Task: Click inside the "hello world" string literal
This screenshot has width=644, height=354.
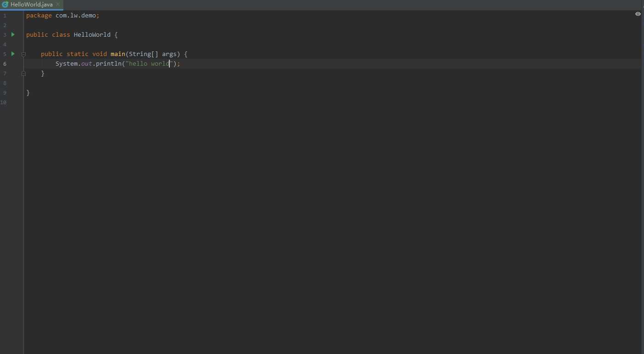Action: click(x=149, y=63)
